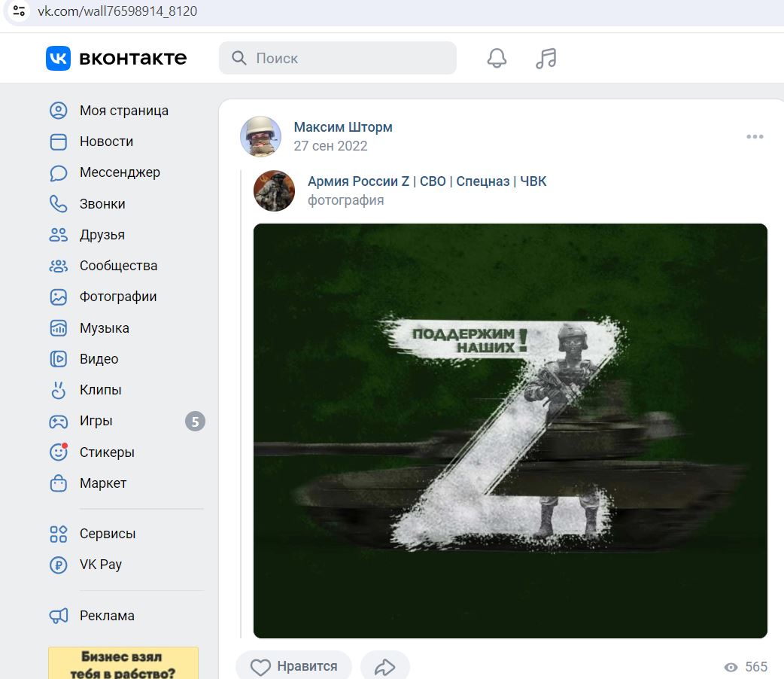Open the Z poster photo in post
This screenshot has width=784, height=679.
510,431
